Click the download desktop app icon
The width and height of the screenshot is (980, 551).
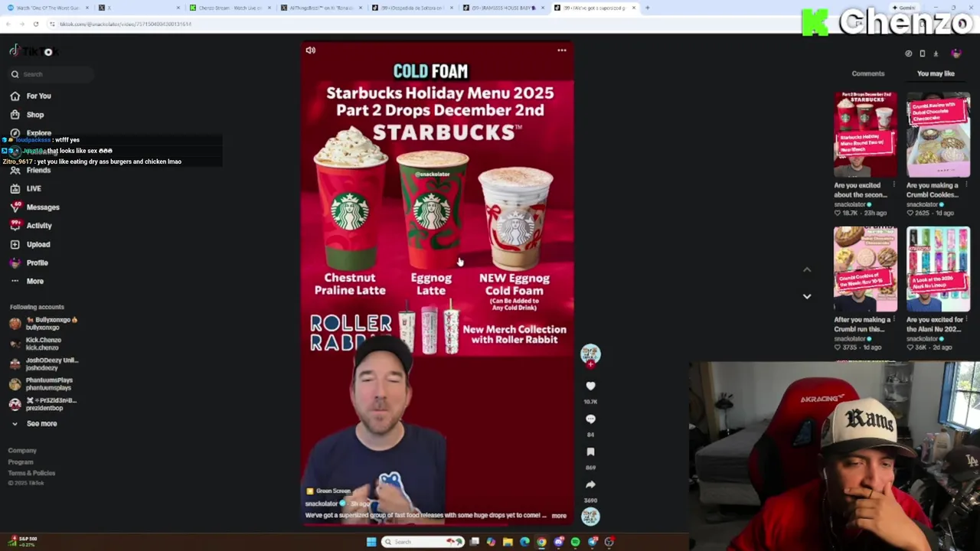936,54
